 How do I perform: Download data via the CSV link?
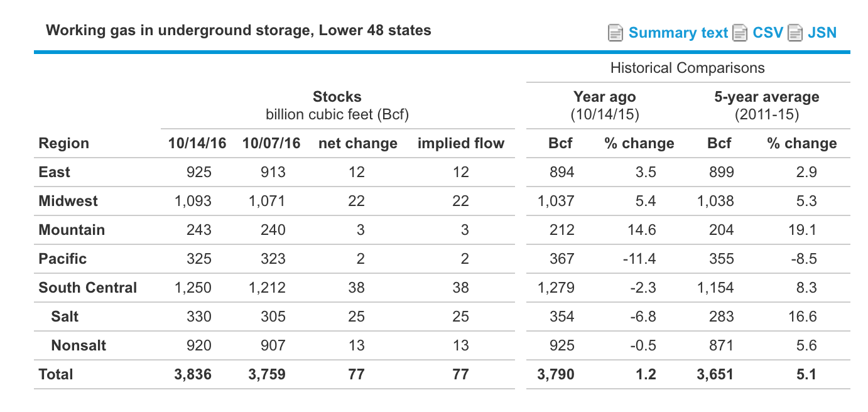click(x=768, y=33)
